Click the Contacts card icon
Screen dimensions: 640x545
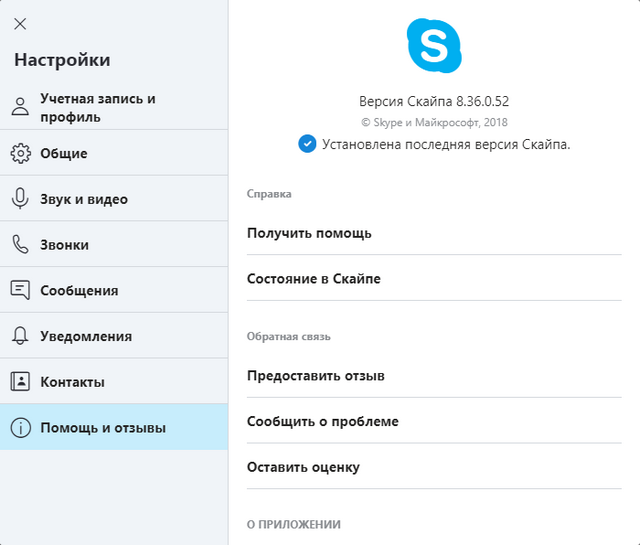[x=20, y=382]
